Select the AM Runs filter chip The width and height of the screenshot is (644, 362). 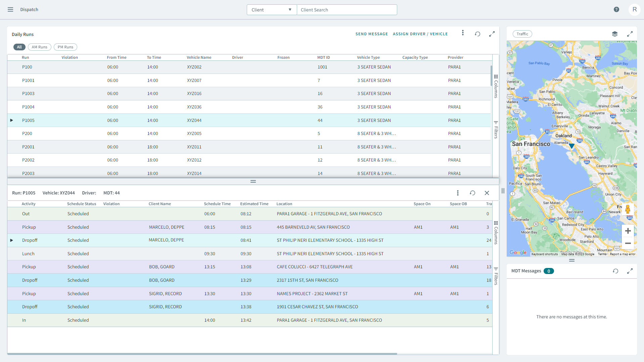point(39,47)
